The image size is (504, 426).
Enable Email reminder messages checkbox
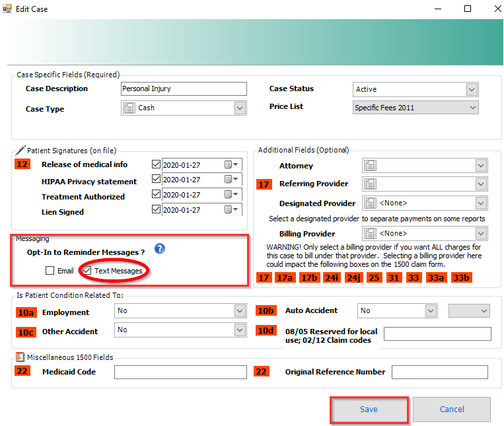point(50,271)
